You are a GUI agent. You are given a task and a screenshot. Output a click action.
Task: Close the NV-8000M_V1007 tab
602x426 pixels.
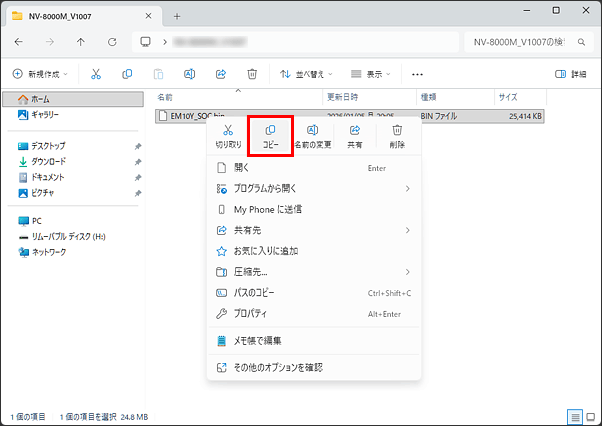pos(148,16)
